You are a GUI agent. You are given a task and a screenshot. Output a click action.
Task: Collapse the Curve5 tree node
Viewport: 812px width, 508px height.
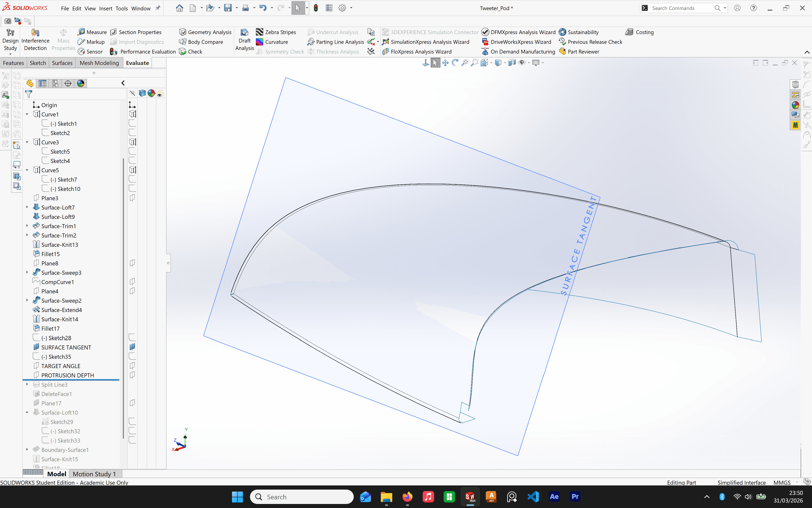(x=27, y=170)
